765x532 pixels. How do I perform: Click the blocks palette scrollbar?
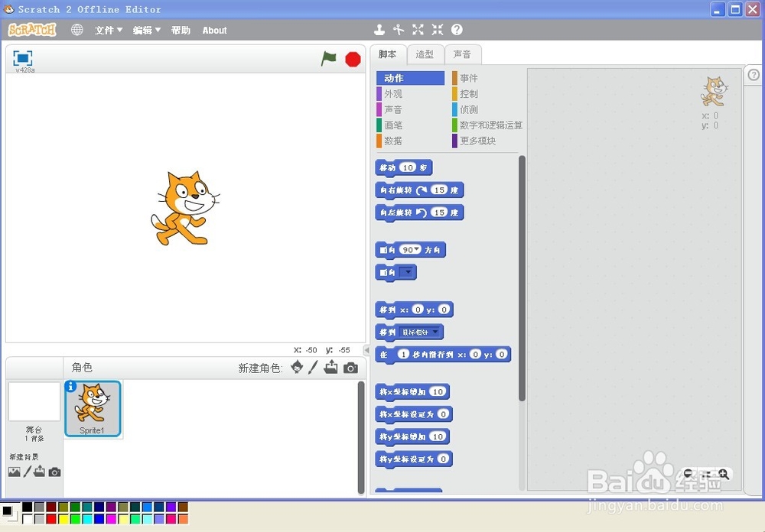pos(522,278)
